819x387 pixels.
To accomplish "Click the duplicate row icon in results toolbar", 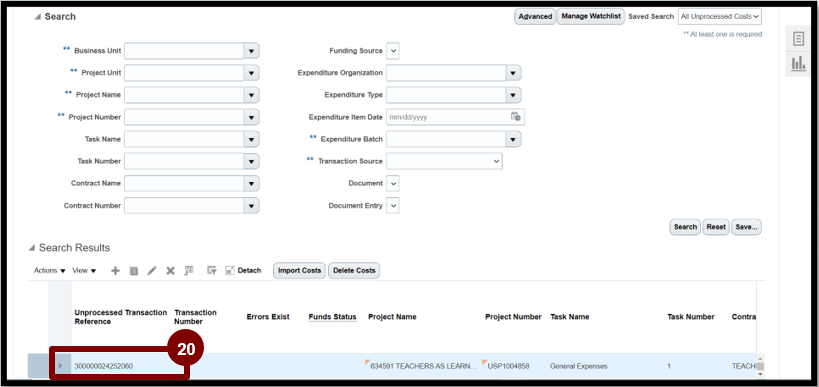I will (x=134, y=271).
